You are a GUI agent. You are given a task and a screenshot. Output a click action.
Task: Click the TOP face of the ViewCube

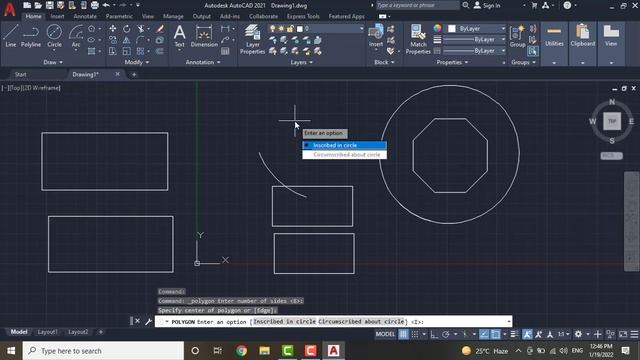tap(611, 121)
